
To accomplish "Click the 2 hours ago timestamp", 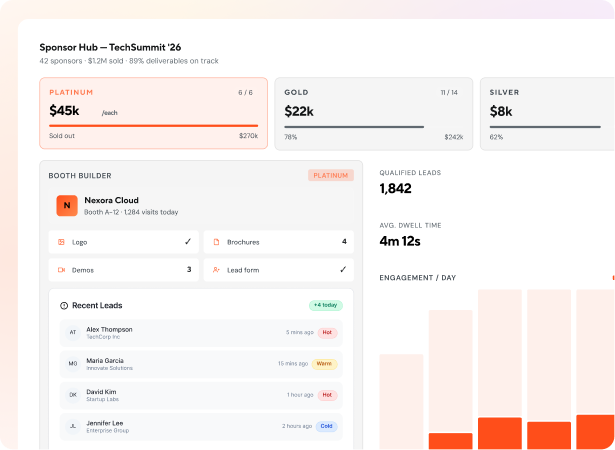I will [297, 426].
